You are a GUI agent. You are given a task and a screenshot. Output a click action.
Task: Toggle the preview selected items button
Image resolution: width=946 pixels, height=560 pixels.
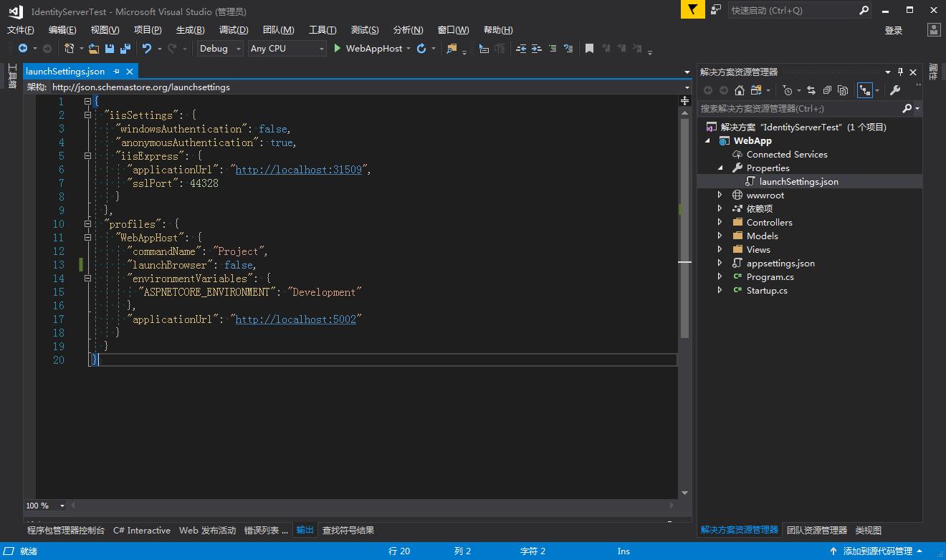[865, 90]
